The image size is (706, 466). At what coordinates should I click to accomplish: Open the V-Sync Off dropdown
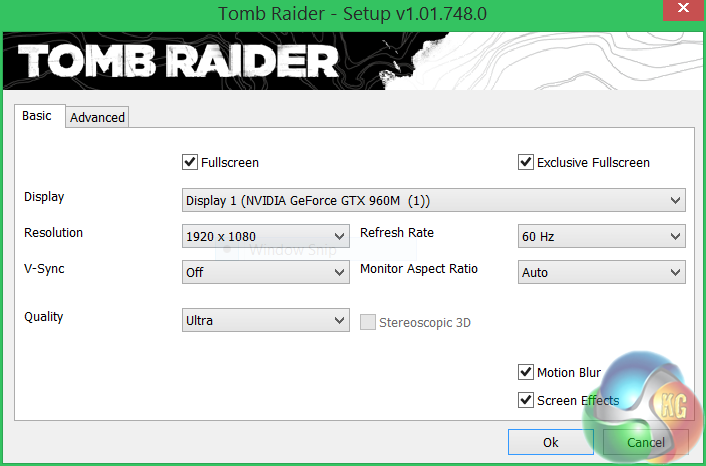[x=266, y=272]
